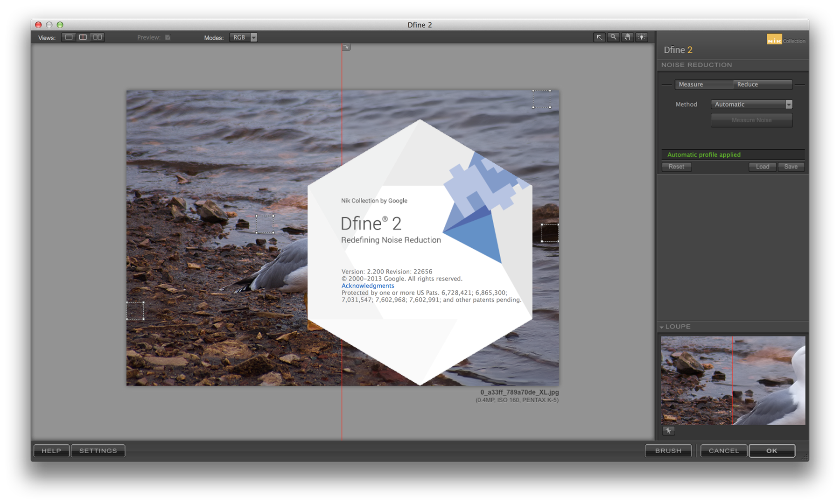
Task: Click the '(0.4MP, ISO 160, PENTAX K-5)' text
Action: [517, 400]
